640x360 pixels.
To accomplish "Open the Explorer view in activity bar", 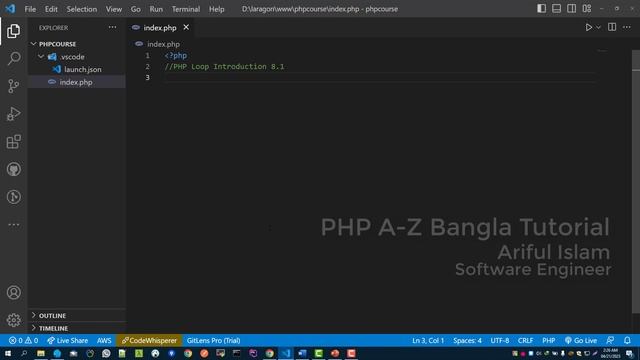I will [13, 31].
